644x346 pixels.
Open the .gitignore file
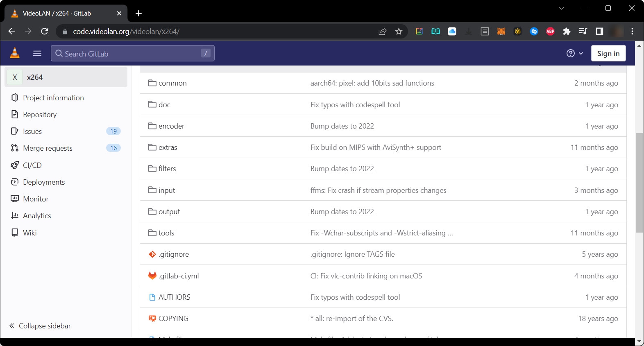[174, 254]
